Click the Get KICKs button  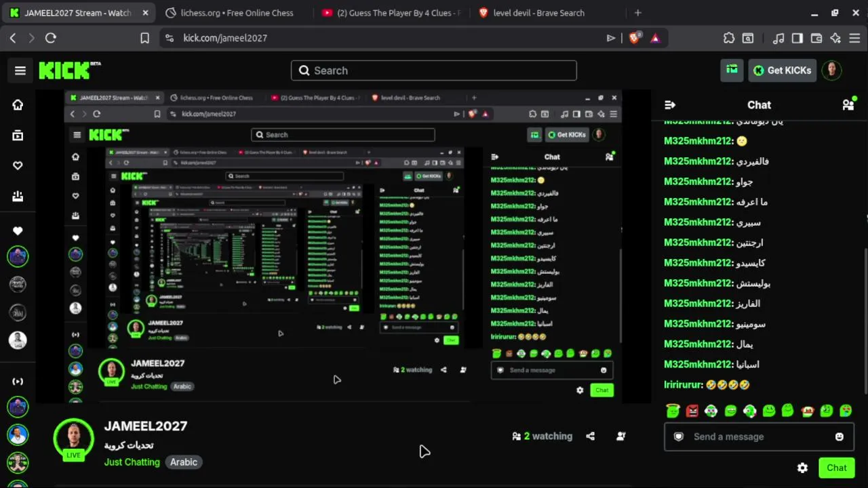click(782, 70)
